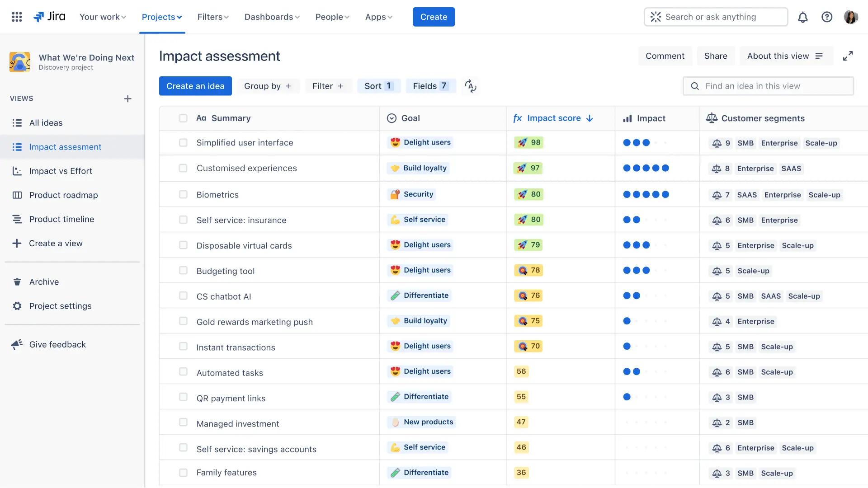Open the Filters dropdown in top bar
The image size is (868, 488).
pyautogui.click(x=212, y=17)
